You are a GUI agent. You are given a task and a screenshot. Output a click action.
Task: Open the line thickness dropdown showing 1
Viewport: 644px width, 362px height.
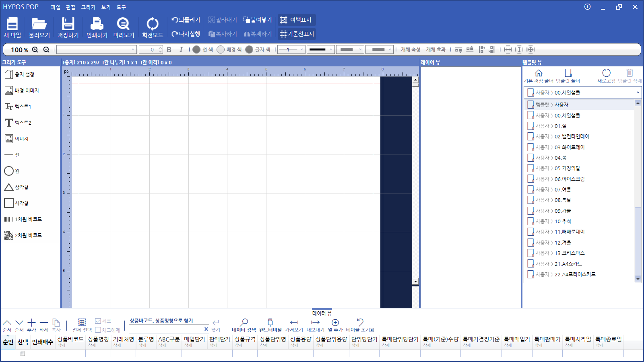click(x=291, y=49)
